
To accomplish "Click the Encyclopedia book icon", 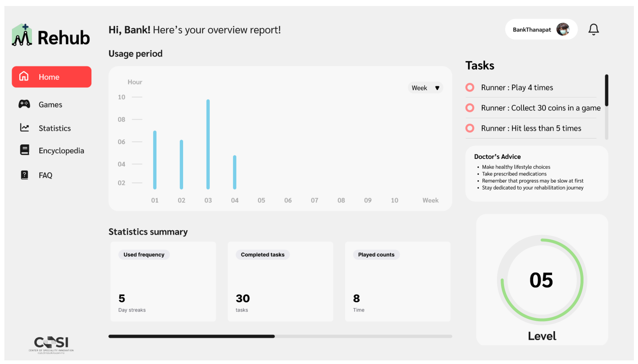I will 24,150.
